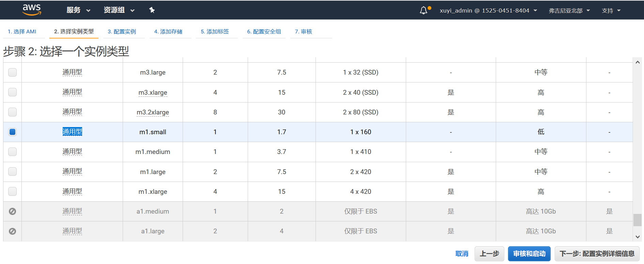Expand the 服务 services dropdown
Screen dimensions: 644x264
pyautogui.click(x=78, y=10)
